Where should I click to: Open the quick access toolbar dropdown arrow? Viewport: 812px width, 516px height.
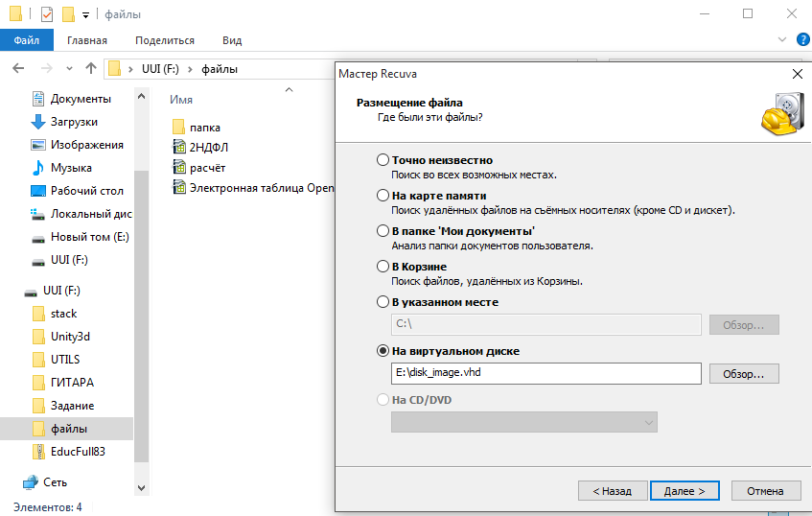click(x=86, y=14)
